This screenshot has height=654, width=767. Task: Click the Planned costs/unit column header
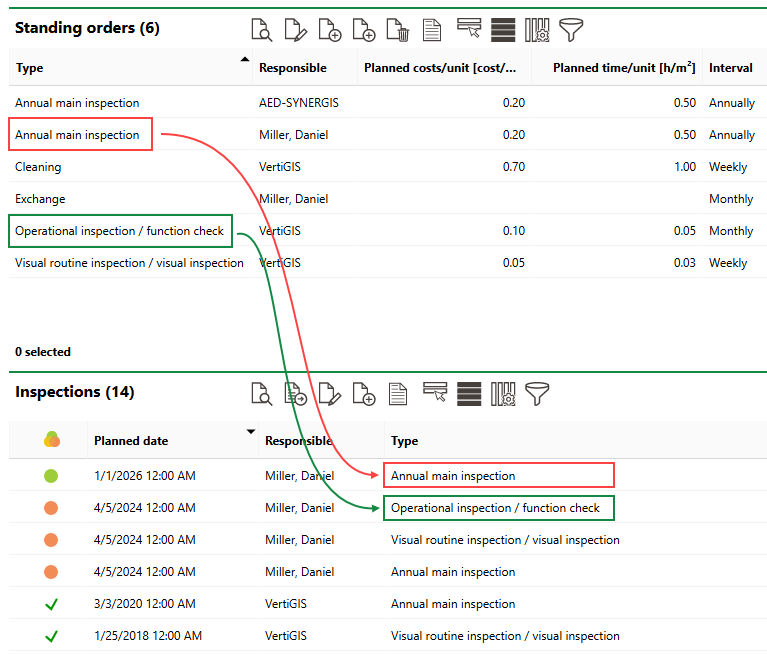coord(440,68)
